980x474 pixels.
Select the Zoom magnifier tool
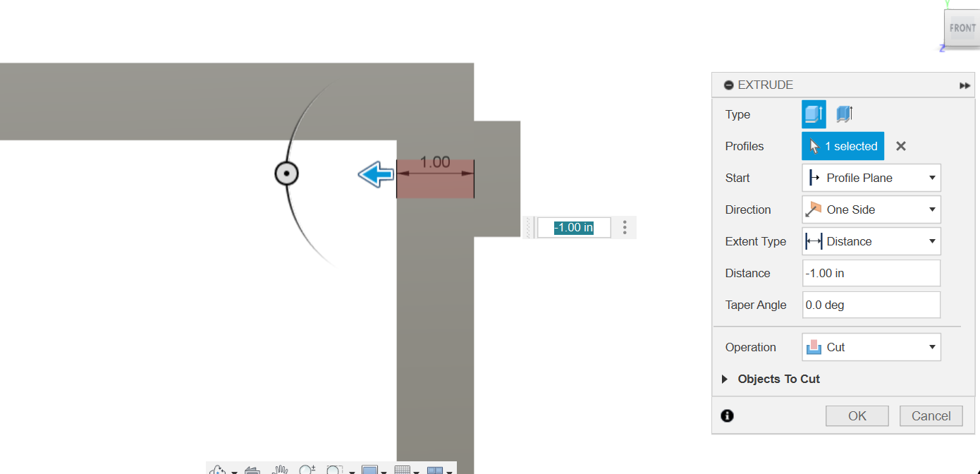point(307,470)
